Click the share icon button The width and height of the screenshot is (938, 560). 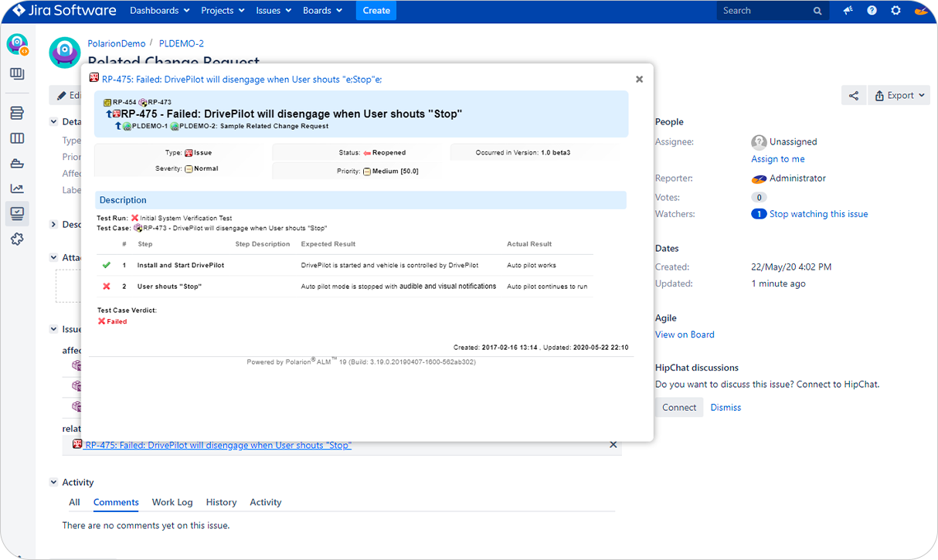854,96
